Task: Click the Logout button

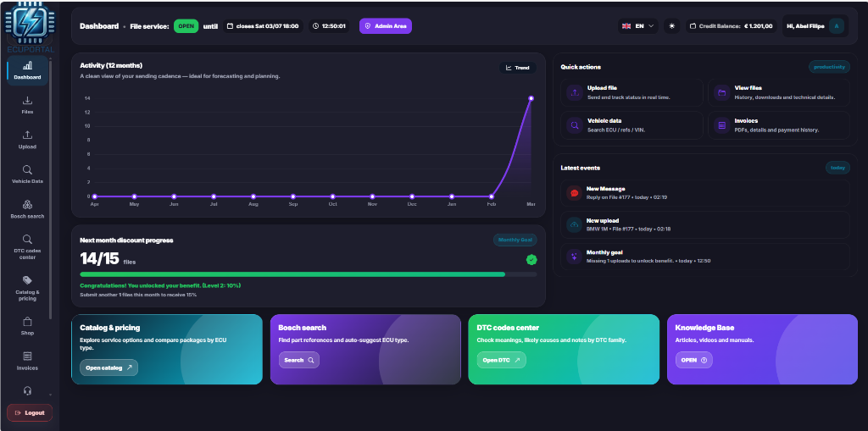Action: pos(30,412)
